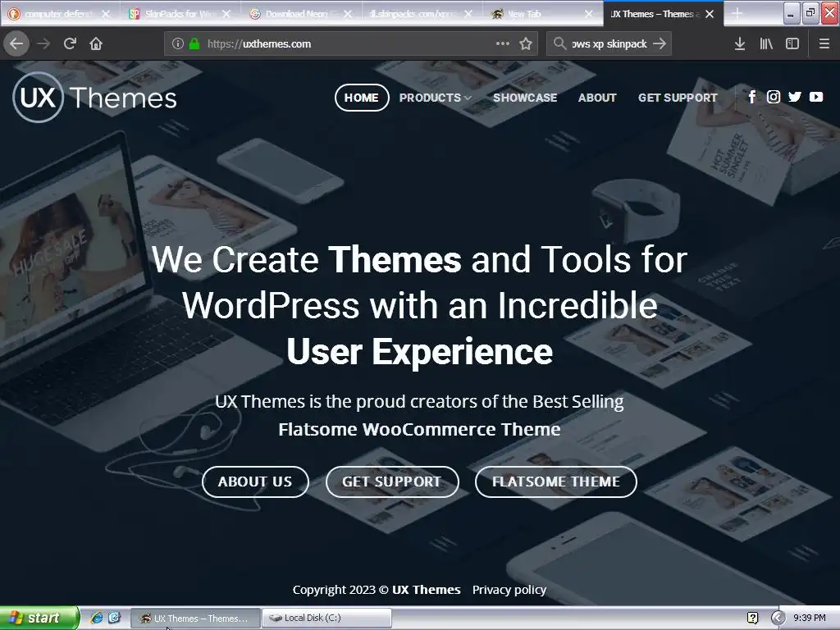Close the New Tab tab

tap(589, 14)
